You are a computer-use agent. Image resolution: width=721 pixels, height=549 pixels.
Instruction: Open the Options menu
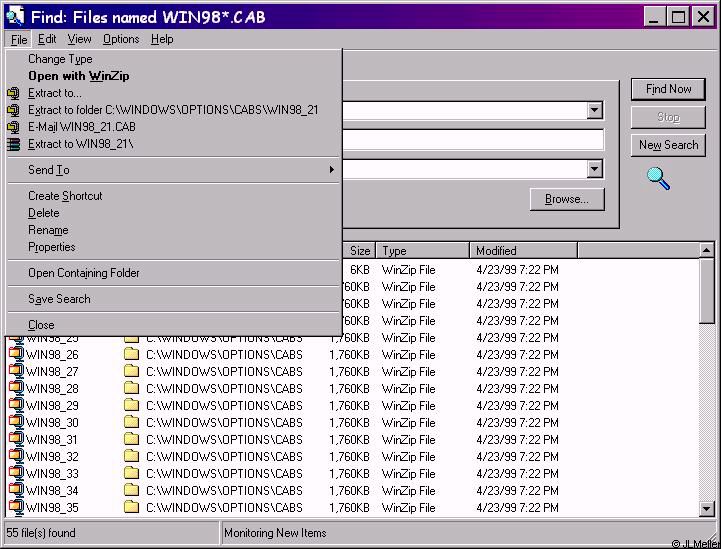click(x=121, y=40)
